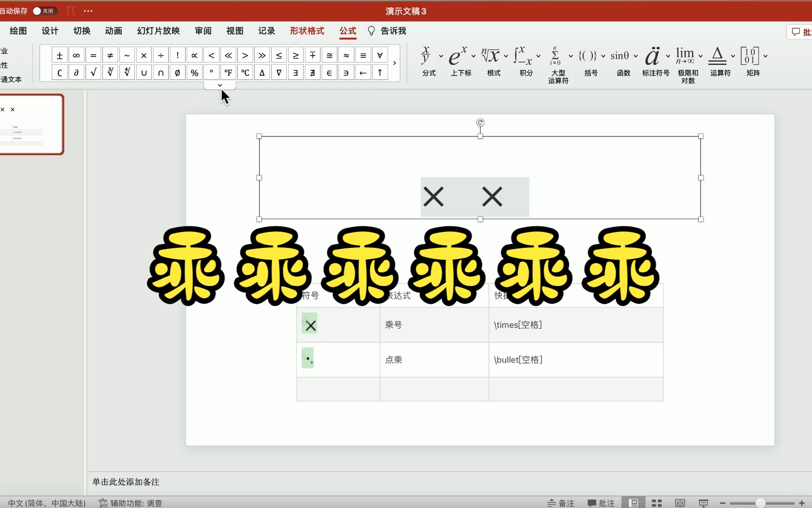This screenshot has width=812, height=508.
Task: Open the 绘图 tab
Action: coord(18,31)
